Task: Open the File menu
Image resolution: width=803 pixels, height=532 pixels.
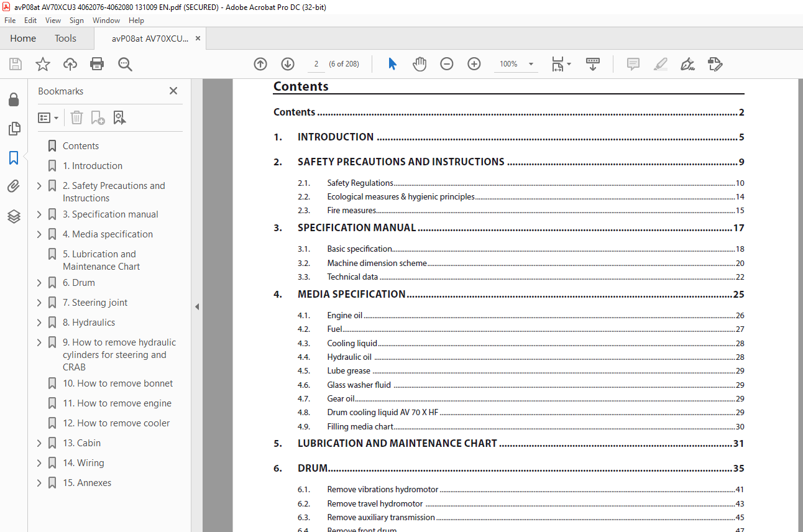Action: (x=10, y=21)
